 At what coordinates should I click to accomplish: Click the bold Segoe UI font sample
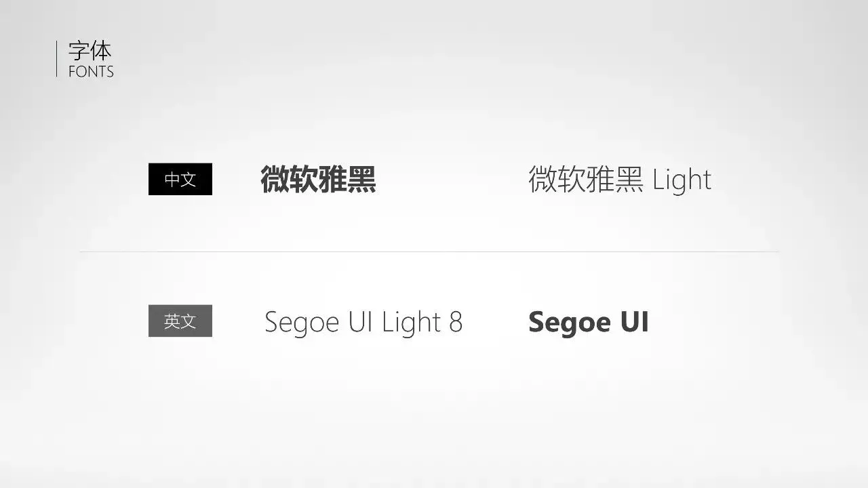tap(589, 321)
